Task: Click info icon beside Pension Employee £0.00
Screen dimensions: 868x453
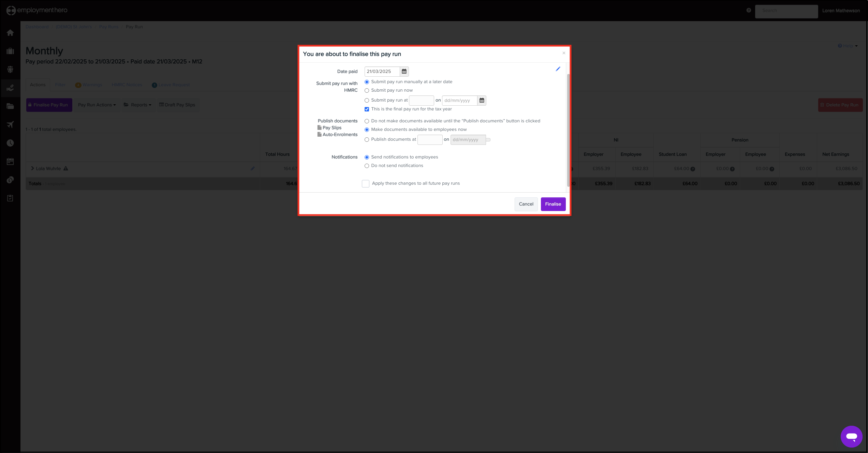Action: [x=772, y=169]
